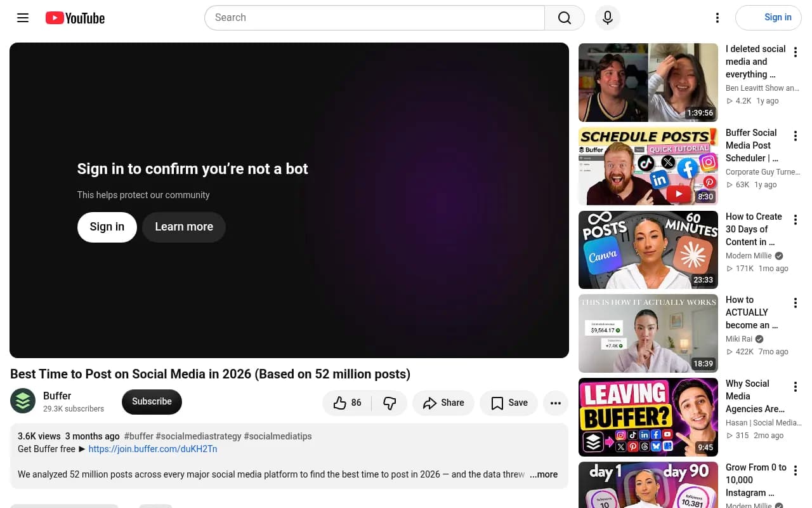Sign in on the bot confirmation panel
Viewport: 812px width, 508px height.
107,227
